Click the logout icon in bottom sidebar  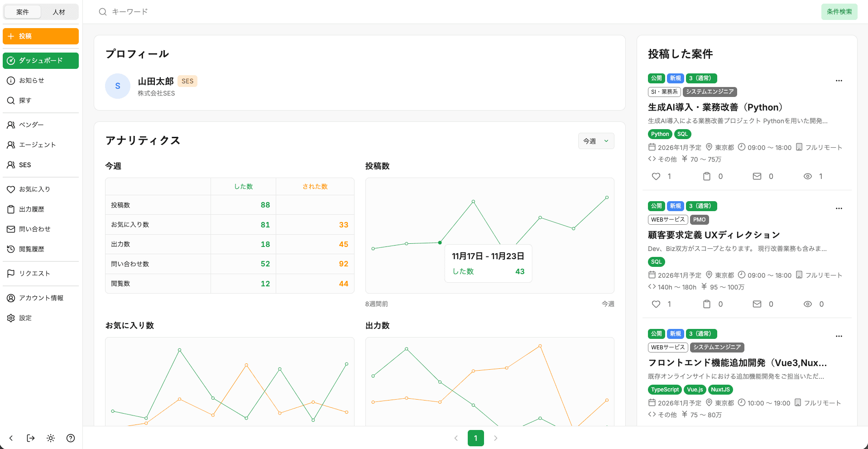point(31,438)
